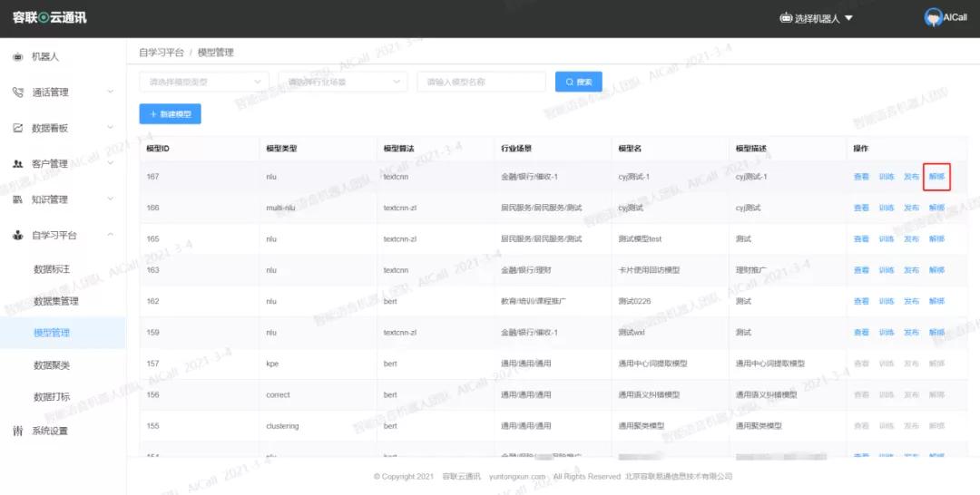Click 自学习平台 in the breadcrumb
The width and height of the screenshot is (980, 495).
click(x=162, y=53)
